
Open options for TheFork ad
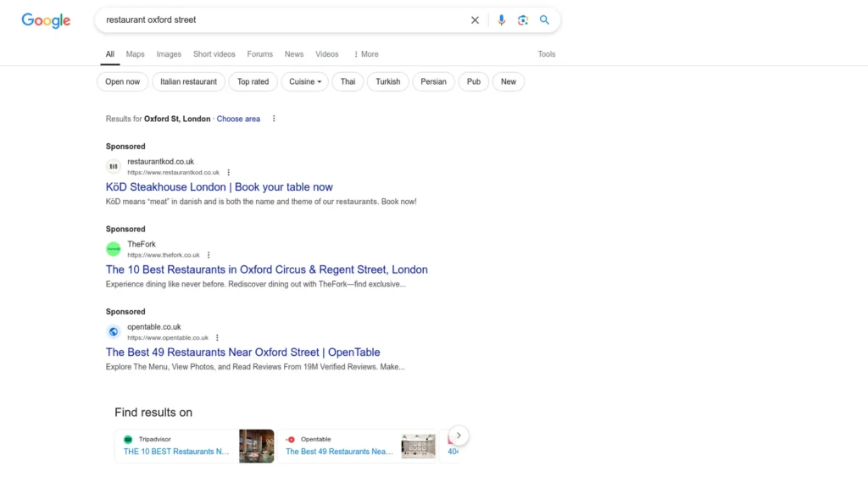[209, 255]
